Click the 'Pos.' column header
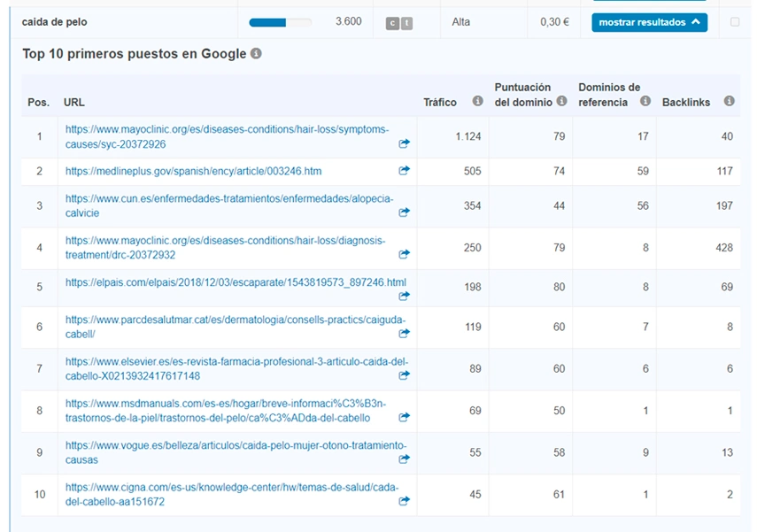 click(39, 103)
